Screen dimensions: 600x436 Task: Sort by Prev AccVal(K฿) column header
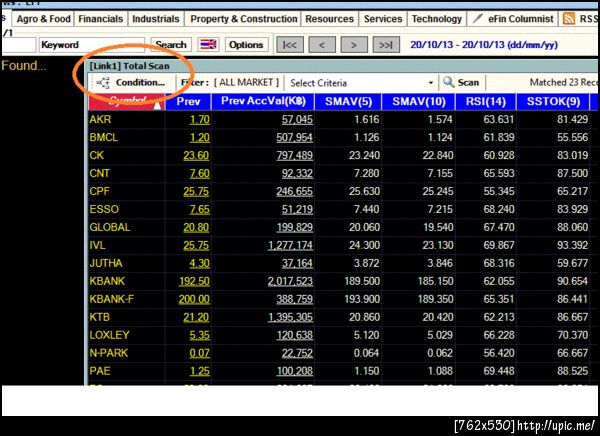pos(263,101)
